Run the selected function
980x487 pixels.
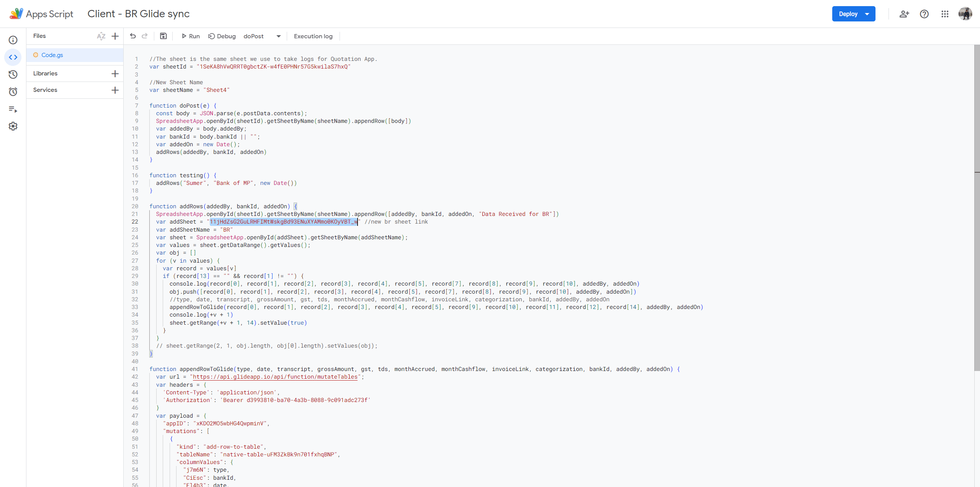tap(191, 36)
